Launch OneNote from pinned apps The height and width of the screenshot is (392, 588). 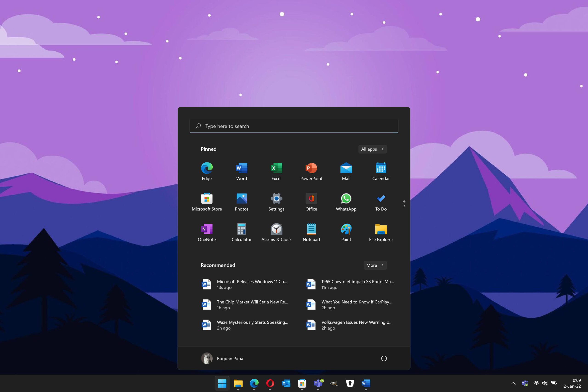tap(207, 232)
